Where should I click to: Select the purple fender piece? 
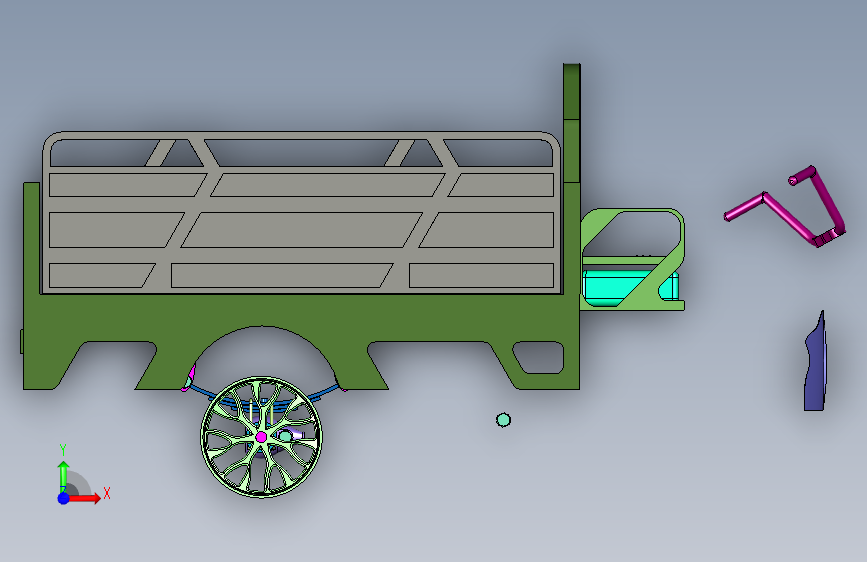815,362
